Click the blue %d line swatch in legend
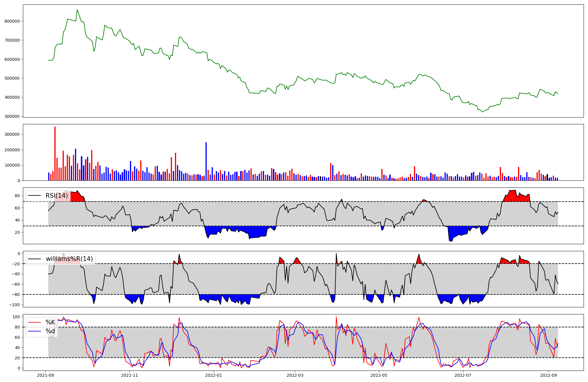Viewport: 588px width, 382px height. click(34, 331)
